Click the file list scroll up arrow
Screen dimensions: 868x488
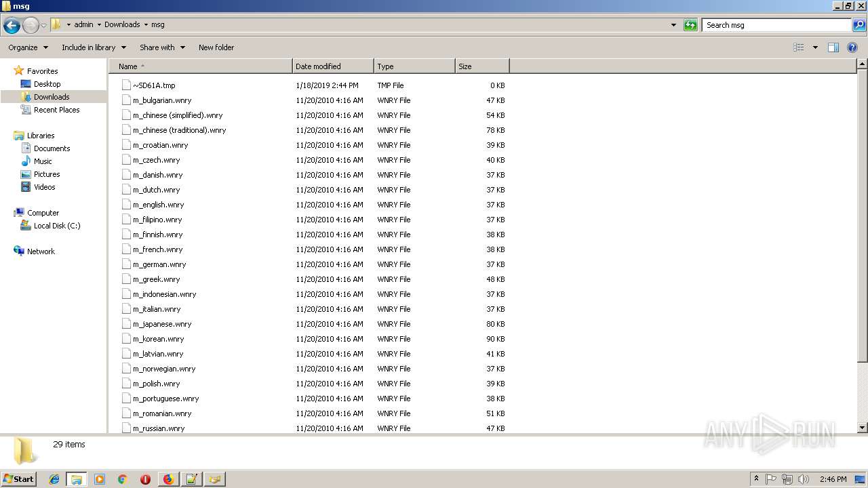(862, 64)
